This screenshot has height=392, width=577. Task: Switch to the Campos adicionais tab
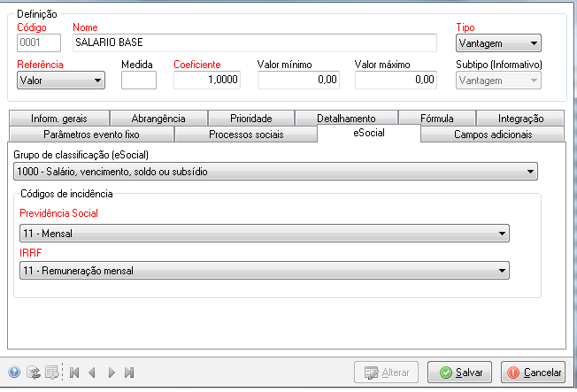(492, 135)
